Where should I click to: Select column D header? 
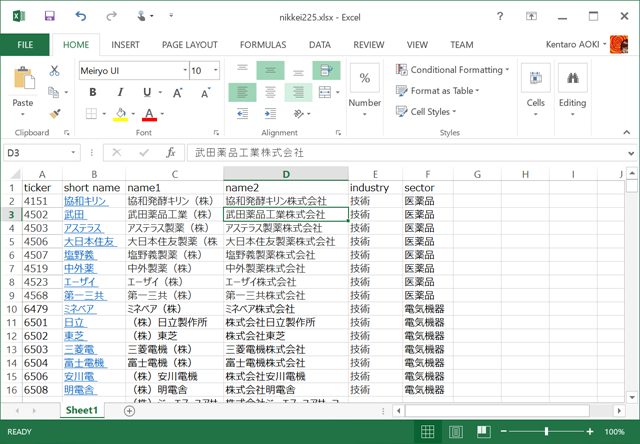pyautogui.click(x=286, y=174)
